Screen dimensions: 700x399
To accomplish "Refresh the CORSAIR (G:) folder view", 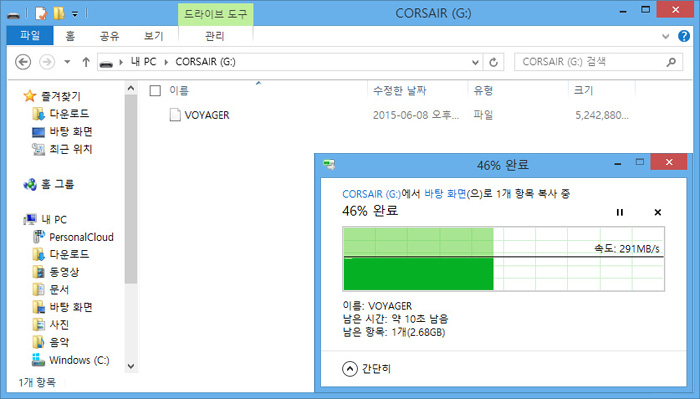I will point(493,62).
